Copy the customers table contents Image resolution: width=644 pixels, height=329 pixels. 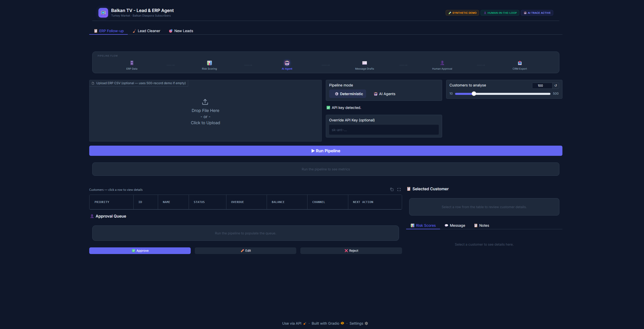click(392, 189)
